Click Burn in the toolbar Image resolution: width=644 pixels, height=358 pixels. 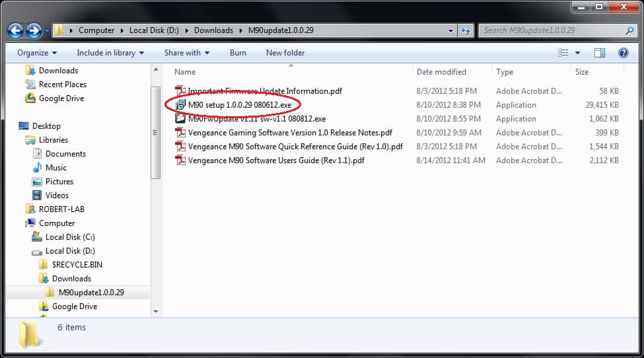pos(238,53)
